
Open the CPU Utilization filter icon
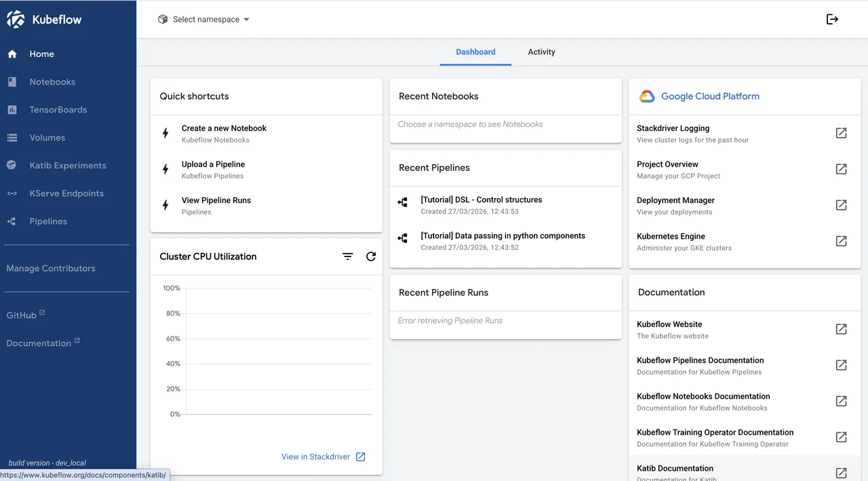click(x=348, y=256)
